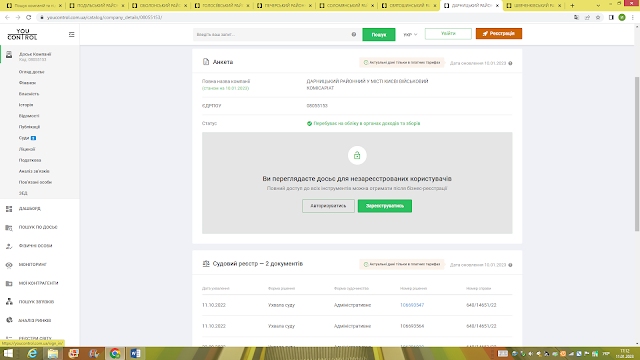Open Ліцензії in the sidebar
The width and height of the screenshot is (640, 360).
(27, 149)
